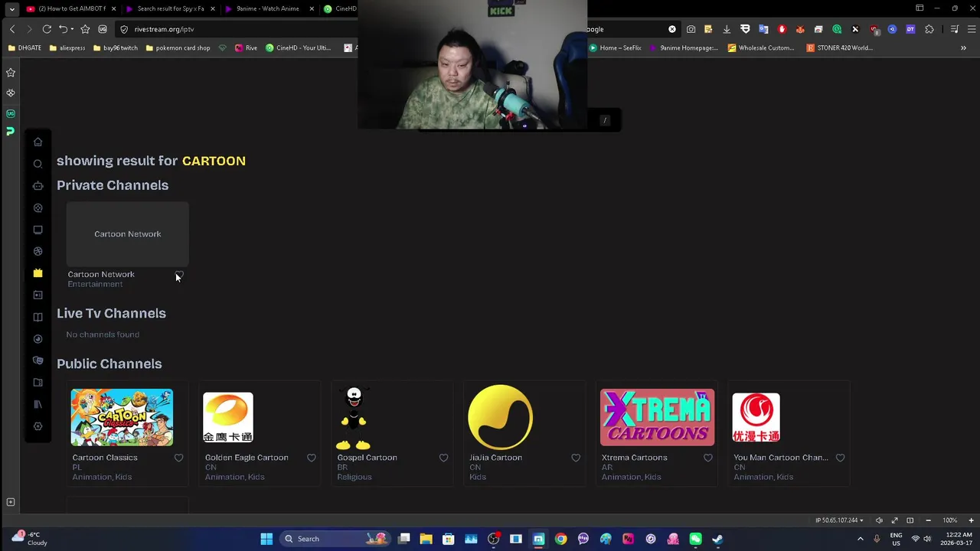The image size is (980, 551).
Task: Switch to the CineHD tab
Action: (x=341, y=9)
